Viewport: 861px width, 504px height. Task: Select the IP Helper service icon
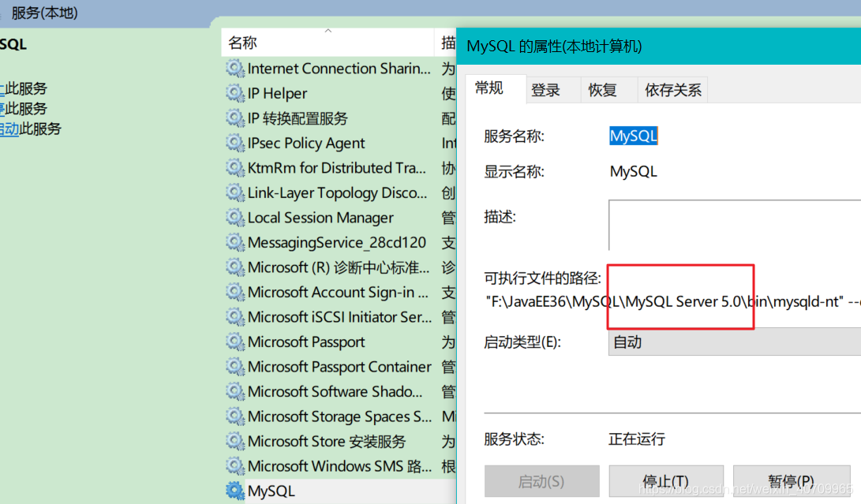[x=234, y=93]
